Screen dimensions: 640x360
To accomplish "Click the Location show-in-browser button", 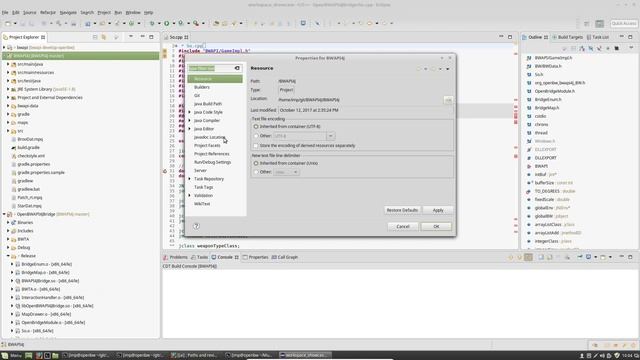I will click(x=448, y=100).
